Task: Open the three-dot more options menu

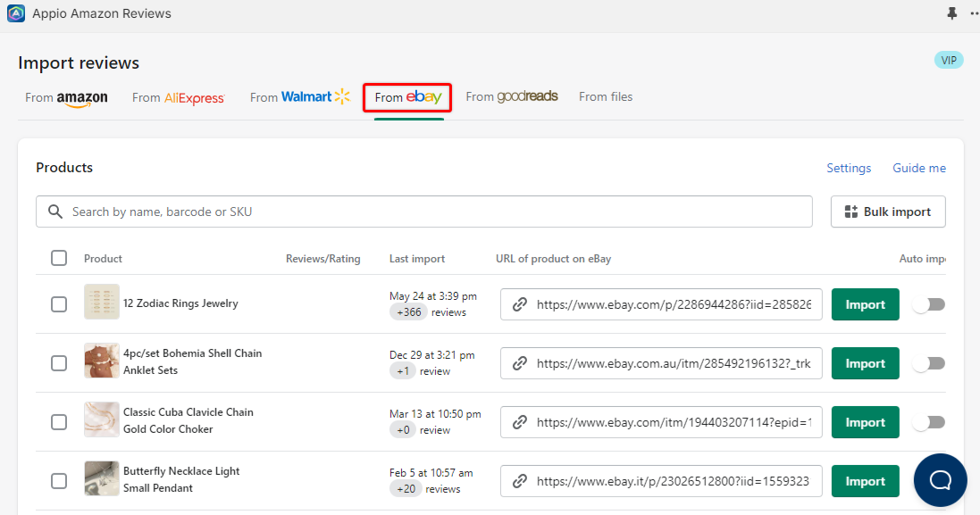Action: point(973,13)
